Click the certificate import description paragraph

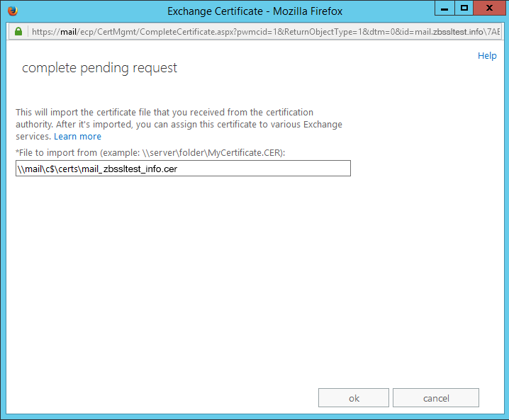pyautogui.click(x=179, y=125)
